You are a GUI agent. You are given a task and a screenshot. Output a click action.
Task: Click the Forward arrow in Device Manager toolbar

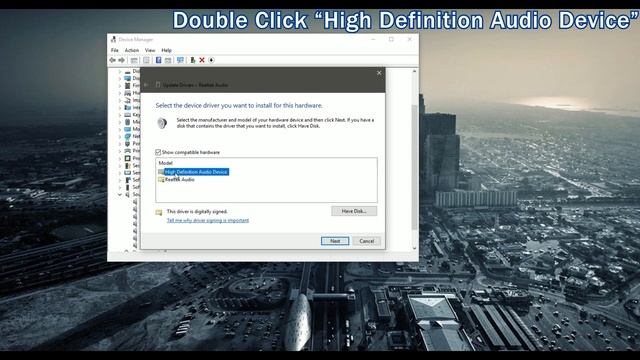pos(121,60)
